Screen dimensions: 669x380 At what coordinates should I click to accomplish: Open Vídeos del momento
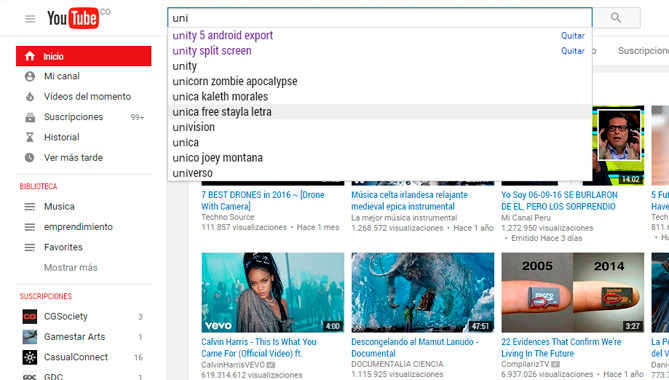tap(87, 97)
